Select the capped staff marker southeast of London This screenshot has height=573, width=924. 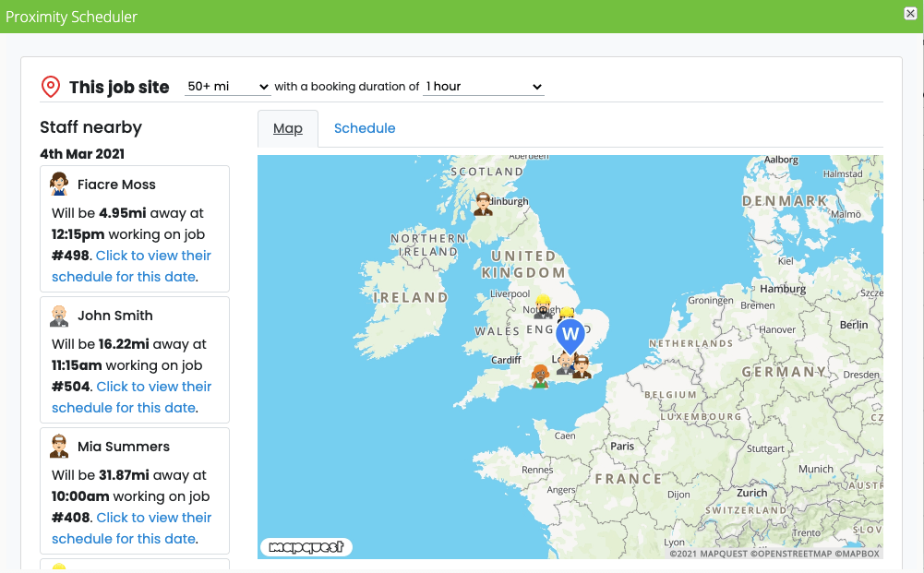[582, 366]
